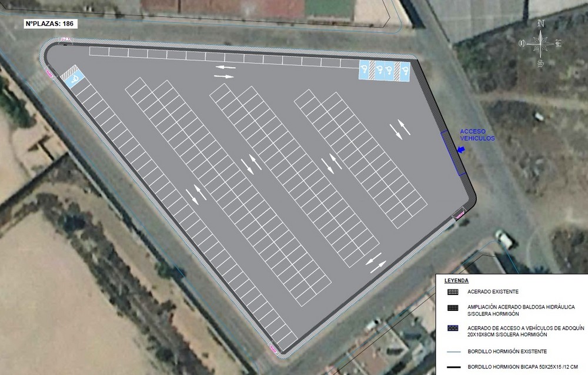Click the arrows in the lane beside the east sidewalk
The height and width of the screenshot is (375, 588).
click(400, 130)
